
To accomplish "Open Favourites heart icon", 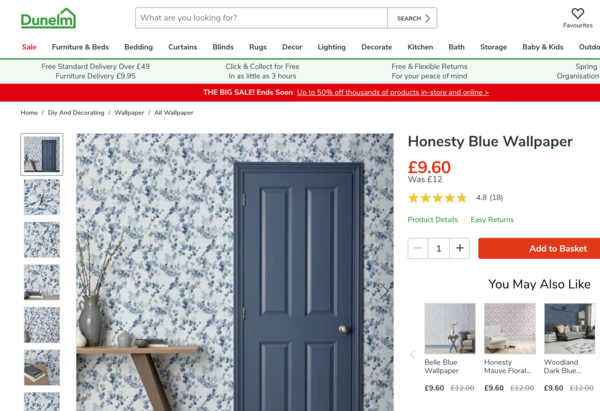I will pos(577,14).
